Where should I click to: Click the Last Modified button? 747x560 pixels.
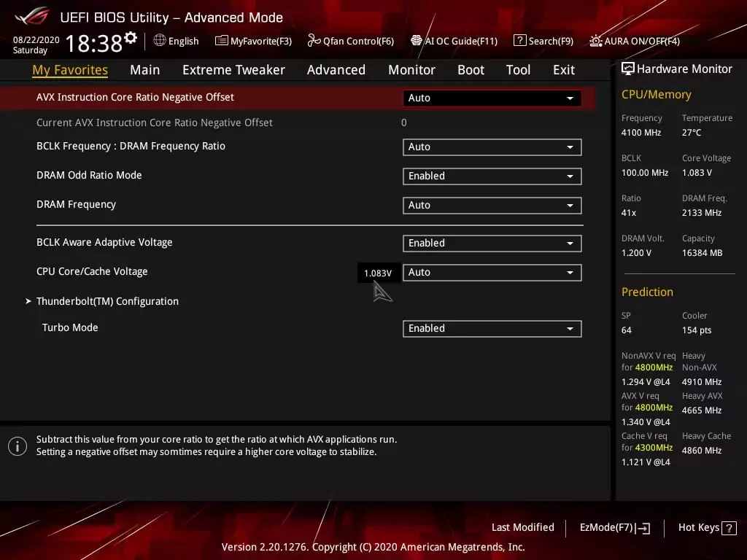(x=522, y=527)
